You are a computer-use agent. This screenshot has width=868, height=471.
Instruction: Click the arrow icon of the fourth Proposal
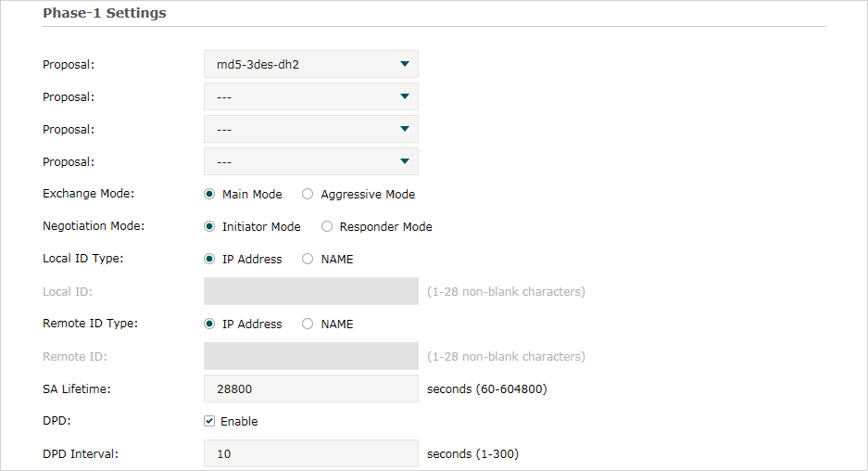[405, 161]
